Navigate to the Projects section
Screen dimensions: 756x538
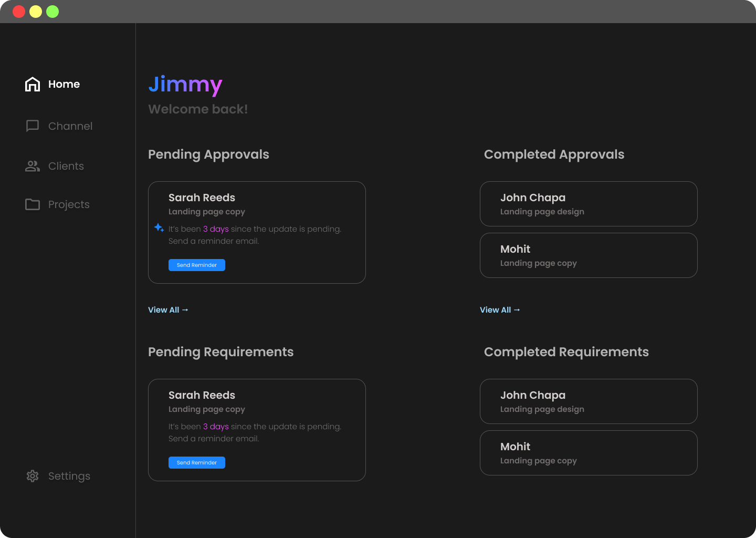pos(69,204)
